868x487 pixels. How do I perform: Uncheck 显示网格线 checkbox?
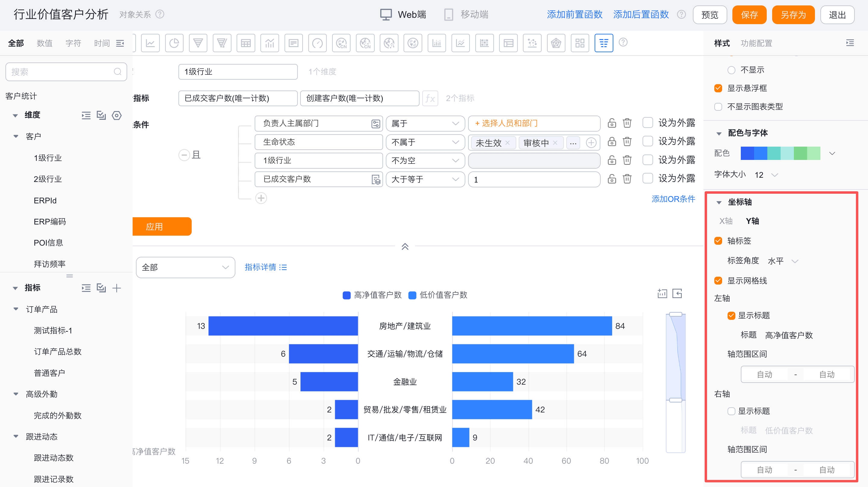pyautogui.click(x=718, y=281)
